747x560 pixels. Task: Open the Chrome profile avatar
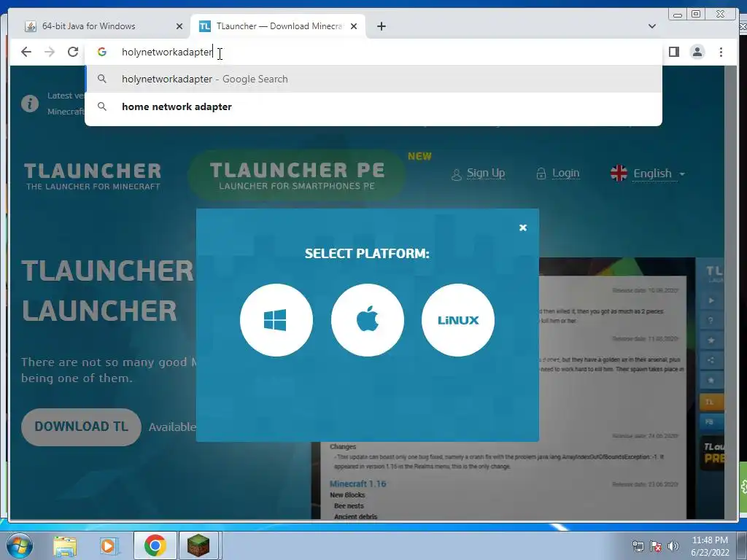click(697, 52)
